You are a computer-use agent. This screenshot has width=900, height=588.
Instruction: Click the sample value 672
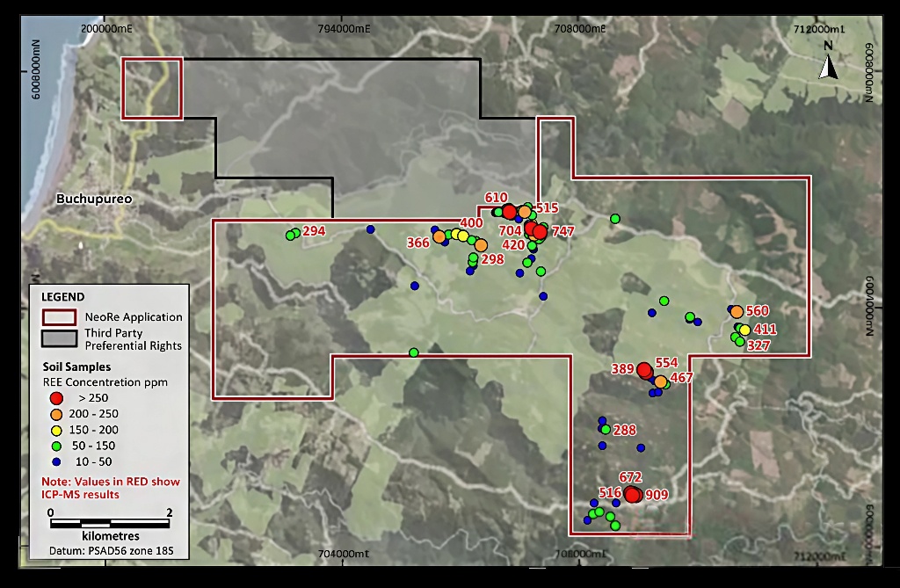click(630, 478)
